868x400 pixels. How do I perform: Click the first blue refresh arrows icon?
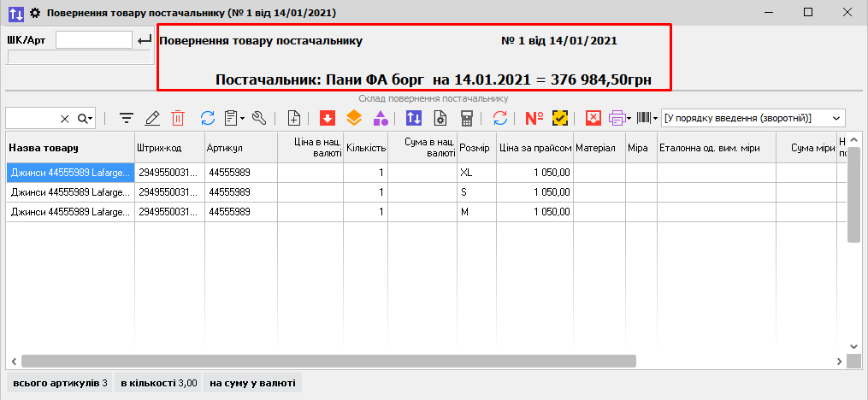point(208,118)
